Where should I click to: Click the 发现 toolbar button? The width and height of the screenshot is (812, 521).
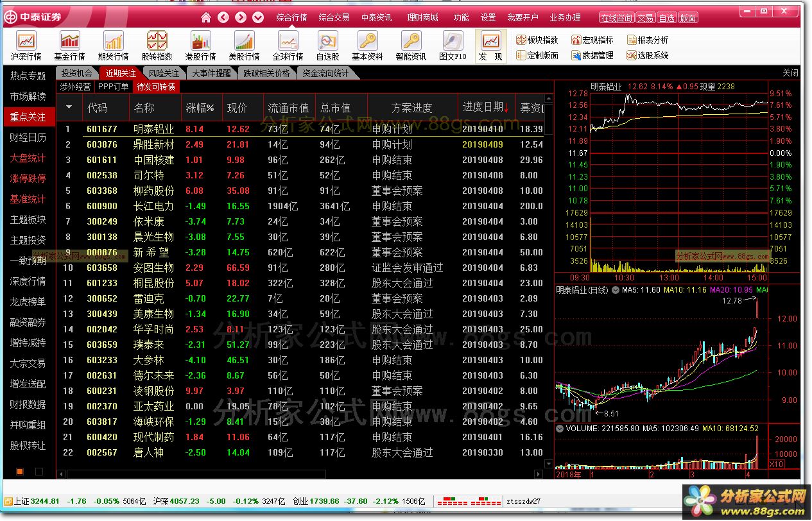491,47
